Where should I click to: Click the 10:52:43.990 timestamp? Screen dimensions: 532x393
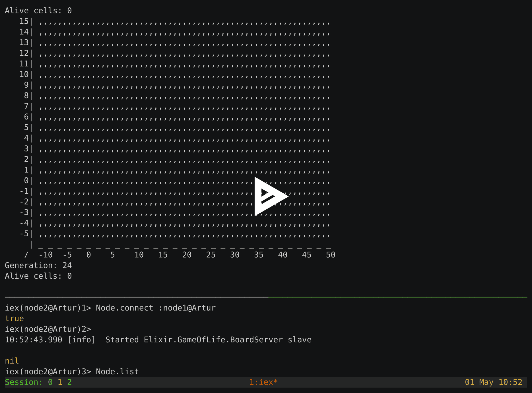point(34,340)
